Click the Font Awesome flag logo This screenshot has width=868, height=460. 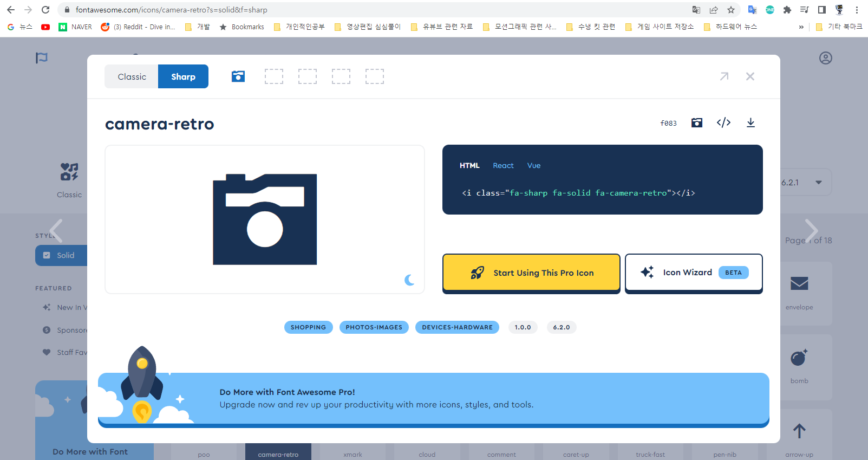[x=42, y=58]
